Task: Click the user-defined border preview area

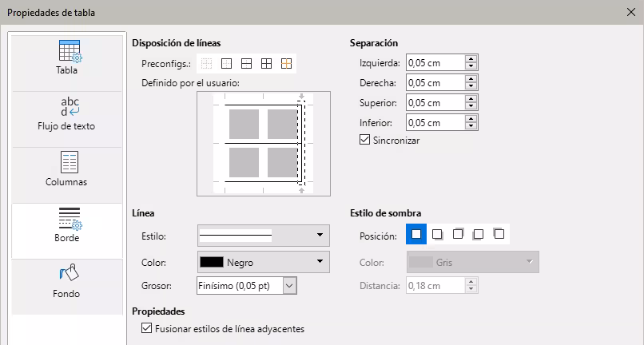Action: tap(263, 143)
